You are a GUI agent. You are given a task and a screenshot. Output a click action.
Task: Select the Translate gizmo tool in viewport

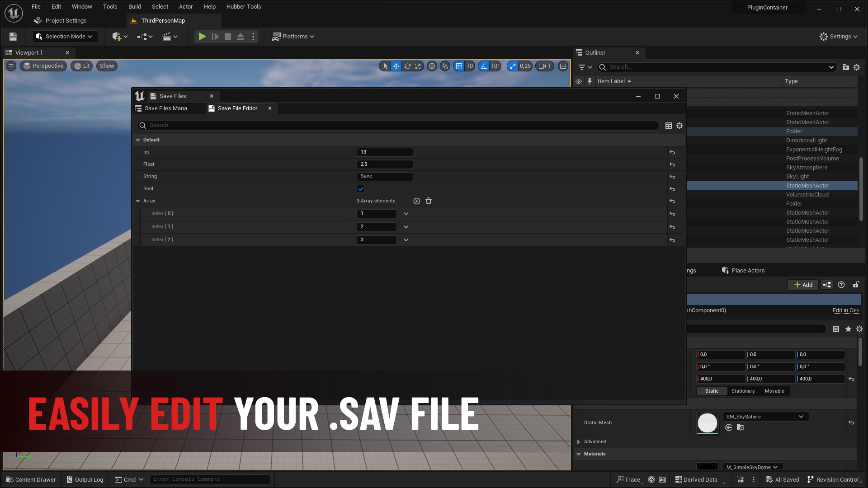coord(396,66)
